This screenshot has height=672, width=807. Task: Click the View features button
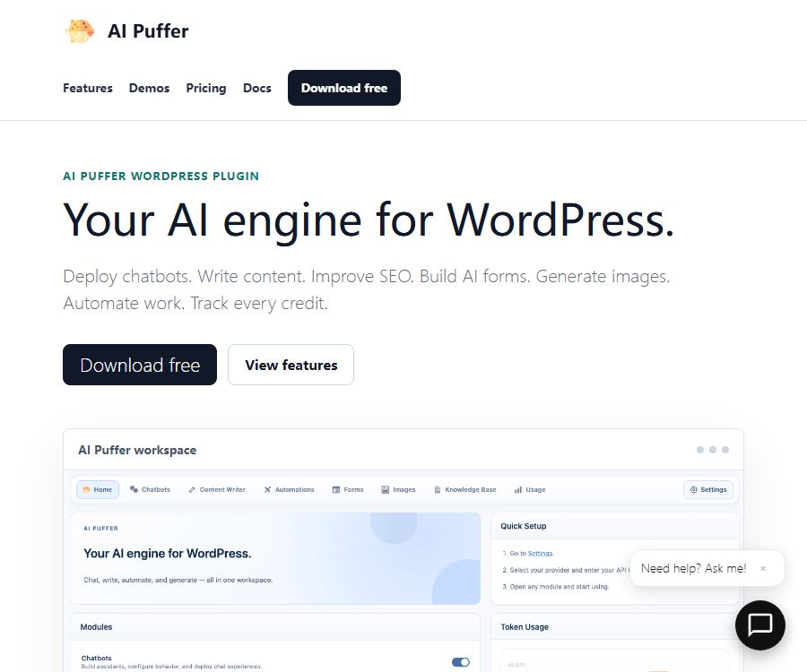[291, 365]
